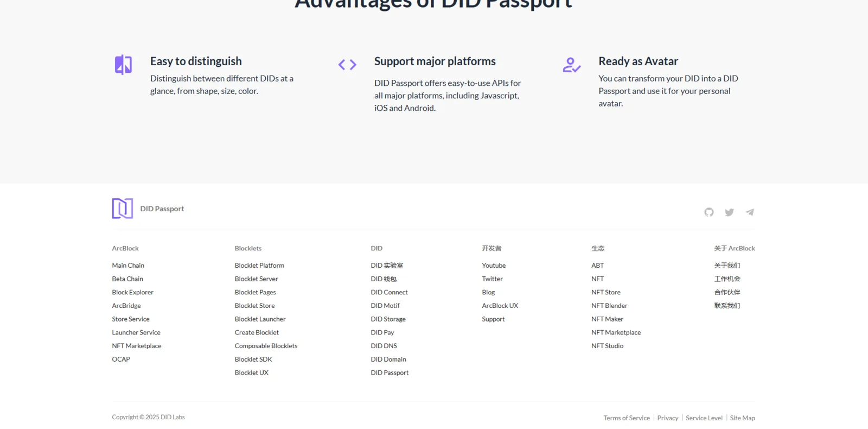Open Block Explorer
Image resolution: width=868 pixels, height=429 pixels.
pyautogui.click(x=133, y=292)
